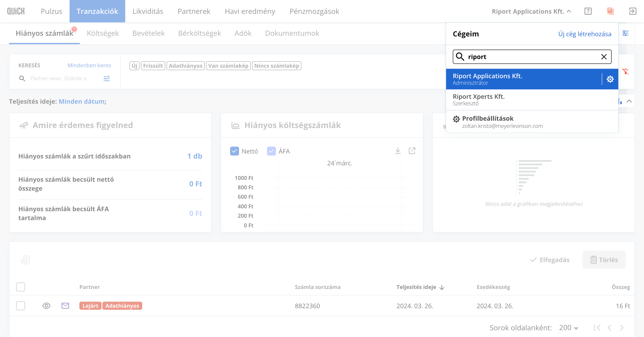Viewport: 644px width, 337px height.
Task: Select the Tranzakciók menu
Action: coord(97,11)
